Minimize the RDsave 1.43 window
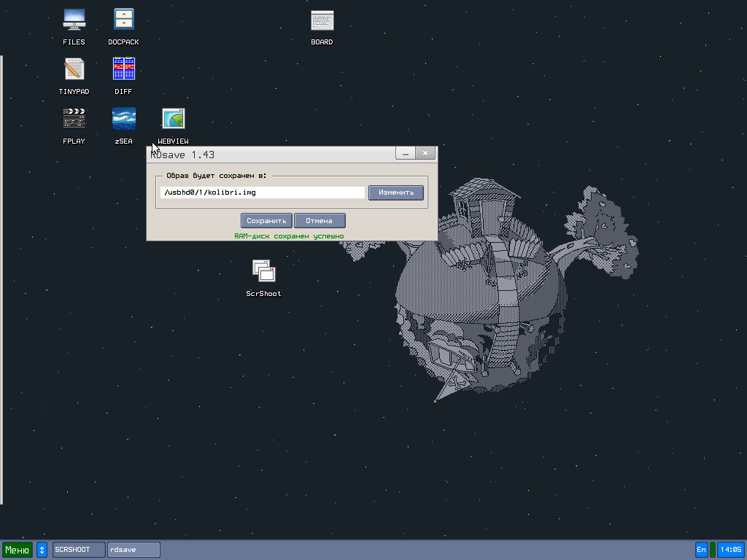The height and width of the screenshot is (560, 747). coord(406,153)
